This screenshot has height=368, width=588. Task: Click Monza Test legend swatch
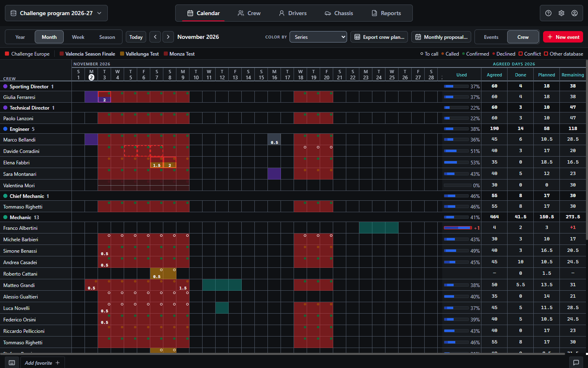(x=166, y=54)
